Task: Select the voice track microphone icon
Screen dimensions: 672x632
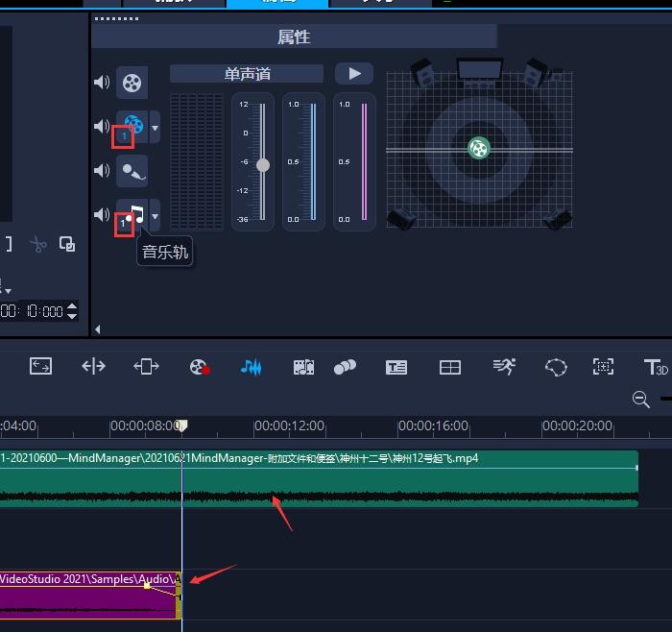Action: pyautogui.click(x=132, y=171)
